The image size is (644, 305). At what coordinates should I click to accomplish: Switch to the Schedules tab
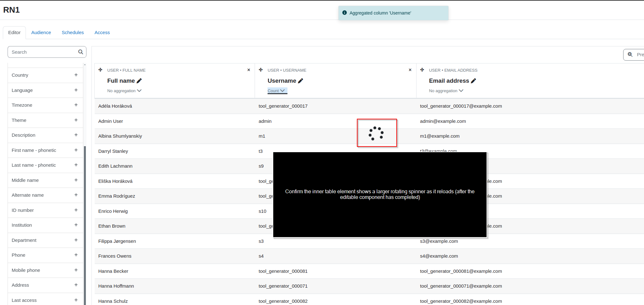pos(73,33)
